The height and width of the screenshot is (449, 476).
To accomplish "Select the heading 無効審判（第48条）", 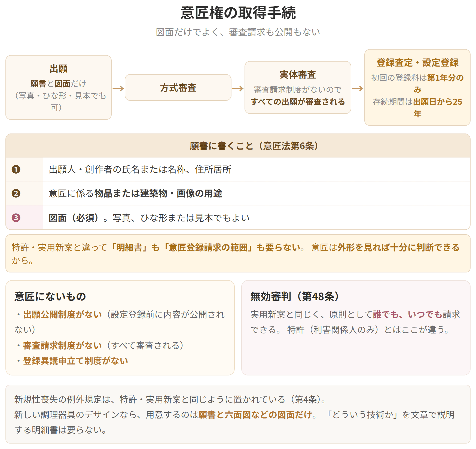I will pyautogui.click(x=295, y=296).
